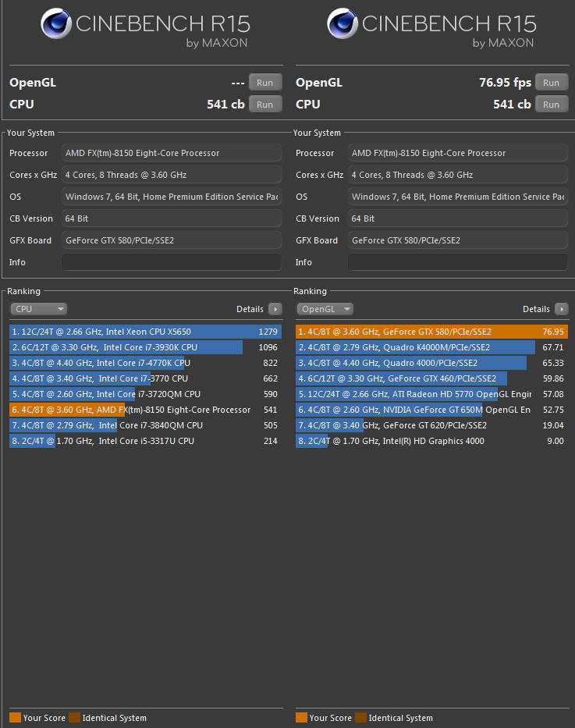
Task: Select ATI Radeon HD 5770 ranking row
Action: click(431, 394)
